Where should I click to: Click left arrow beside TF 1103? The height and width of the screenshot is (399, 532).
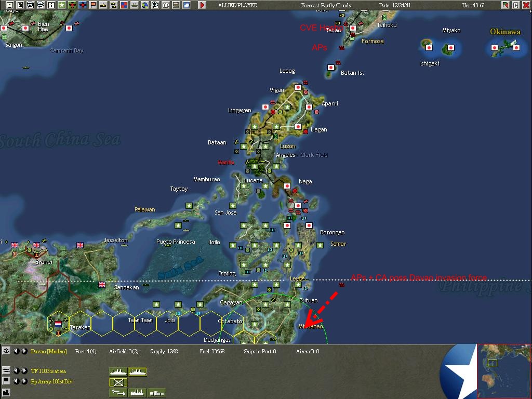point(16,370)
